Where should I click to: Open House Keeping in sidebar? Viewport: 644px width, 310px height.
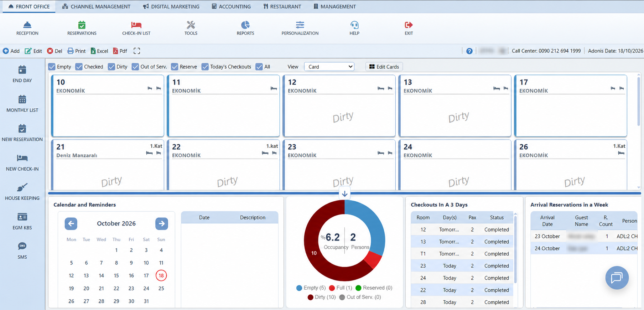(22, 192)
